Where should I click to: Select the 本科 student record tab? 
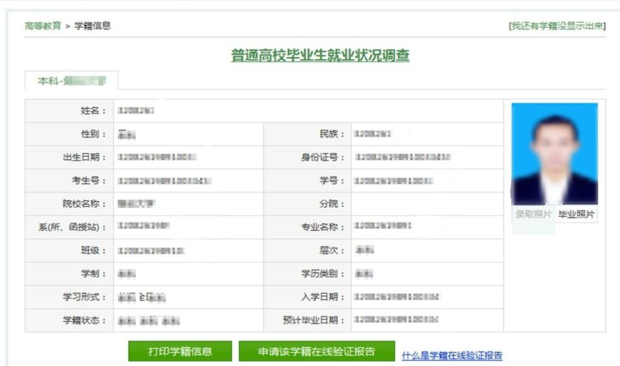coord(72,81)
